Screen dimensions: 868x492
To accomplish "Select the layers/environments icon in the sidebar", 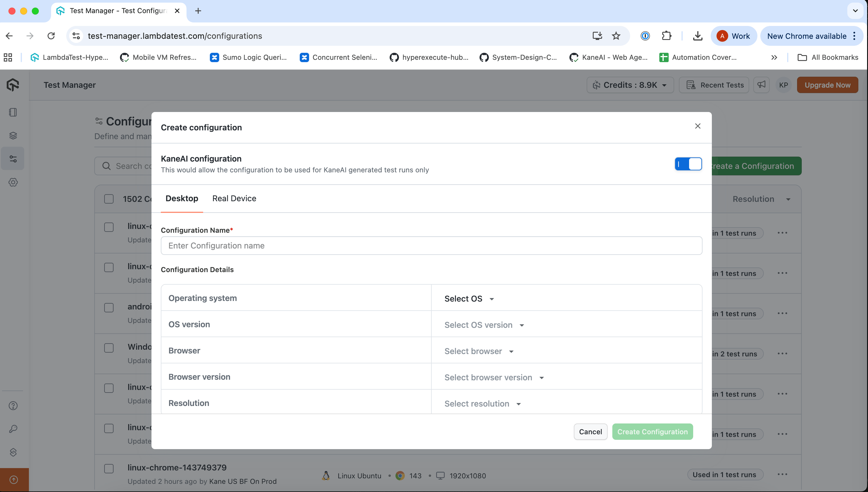I will click(x=13, y=135).
